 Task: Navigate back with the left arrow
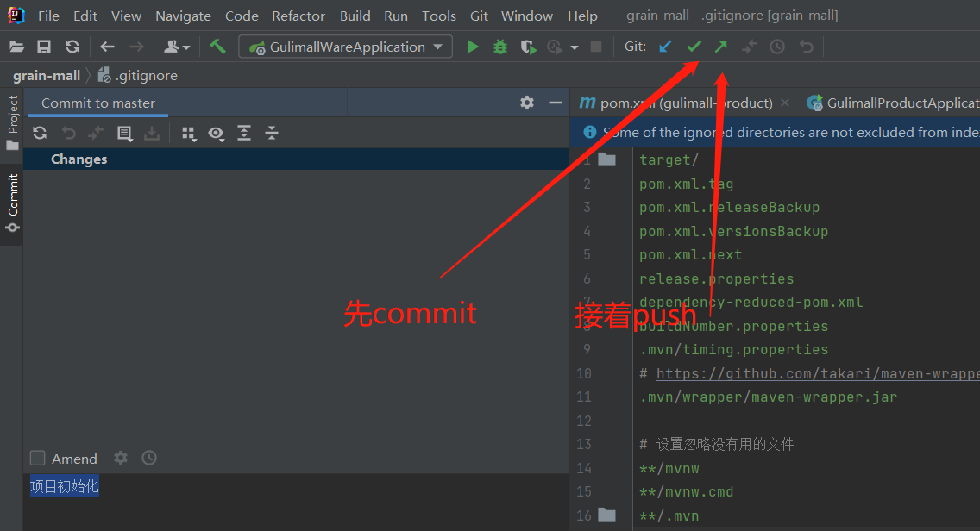pyautogui.click(x=108, y=47)
